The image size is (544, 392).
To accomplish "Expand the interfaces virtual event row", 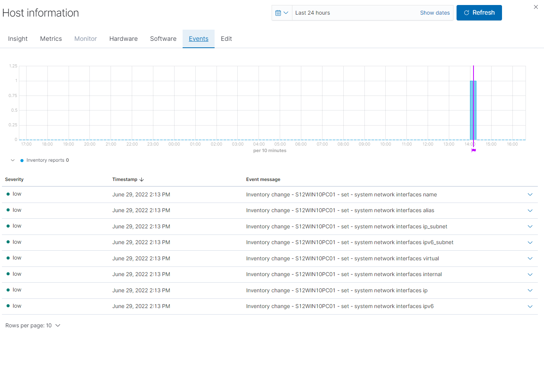I will click(x=530, y=258).
